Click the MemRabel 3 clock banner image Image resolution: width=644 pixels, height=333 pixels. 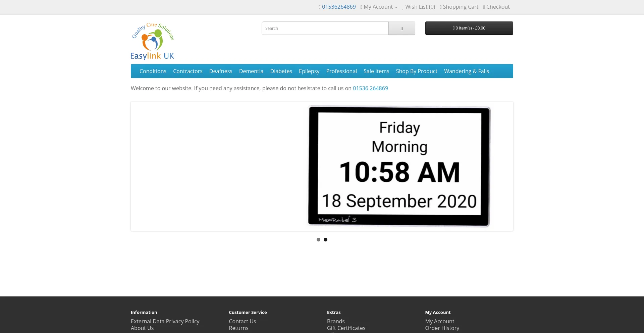[399, 166]
